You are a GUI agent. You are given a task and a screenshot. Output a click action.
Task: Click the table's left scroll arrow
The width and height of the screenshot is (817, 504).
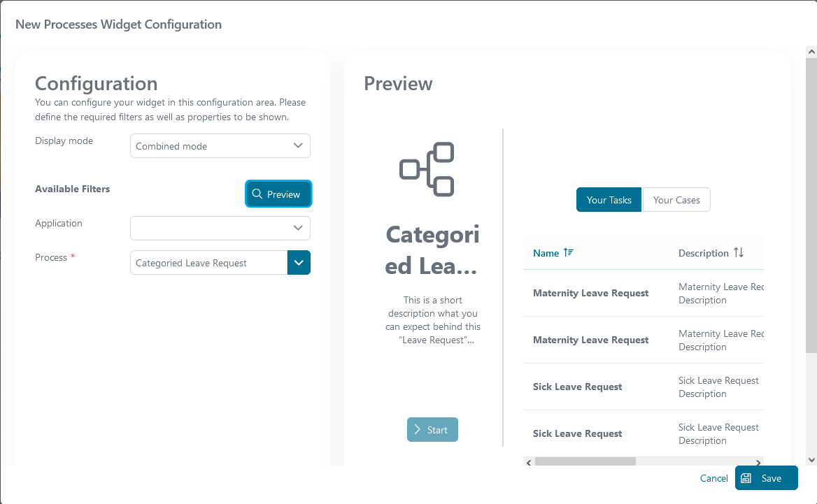pos(529,462)
